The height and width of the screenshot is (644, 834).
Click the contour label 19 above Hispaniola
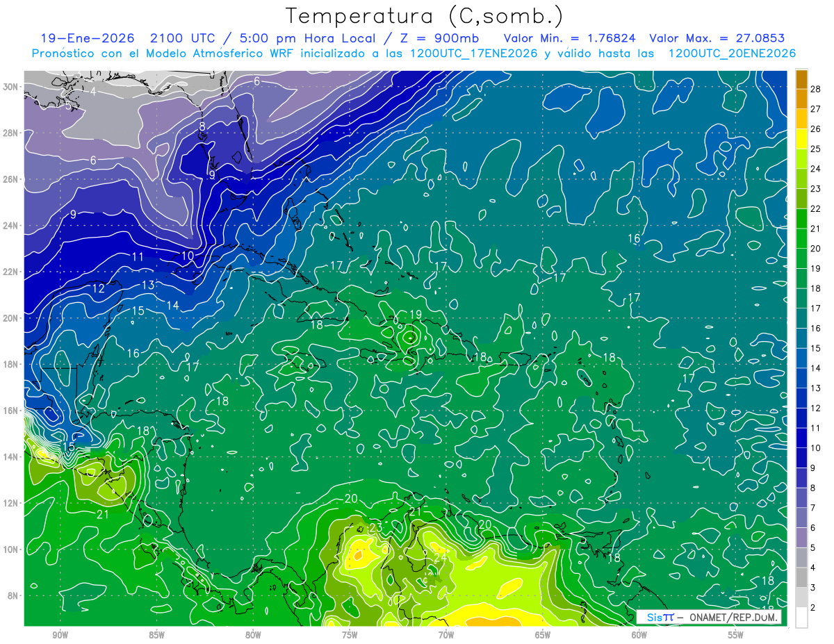point(415,315)
